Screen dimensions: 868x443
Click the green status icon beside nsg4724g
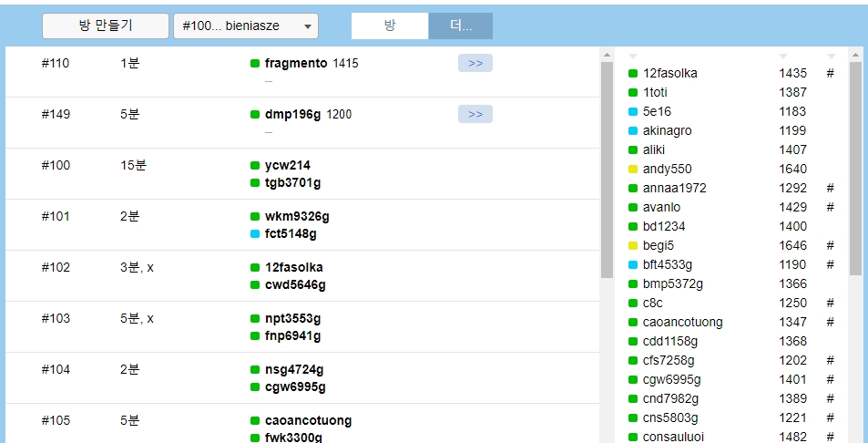click(255, 369)
